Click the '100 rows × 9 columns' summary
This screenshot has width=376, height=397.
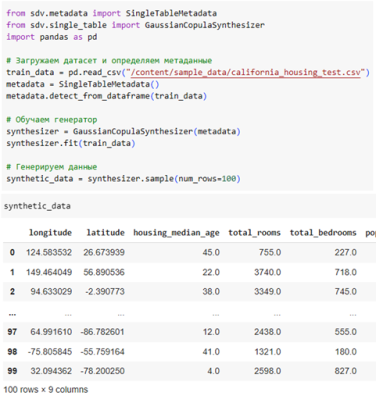46,390
